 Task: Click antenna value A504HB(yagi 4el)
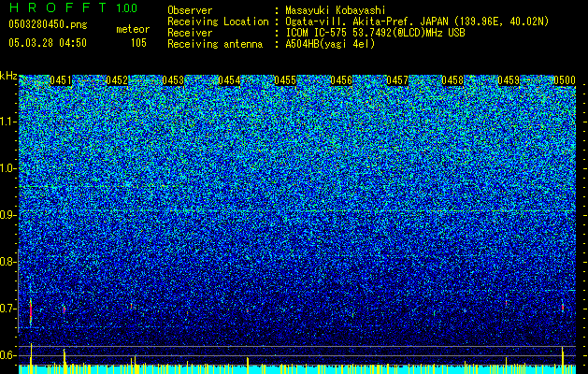(330, 44)
